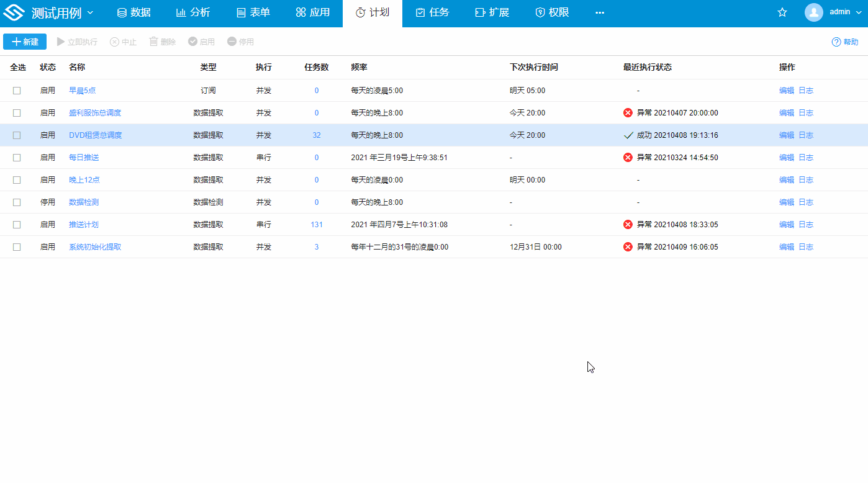The height and width of the screenshot is (483, 868).
Task: Open the 任务 tab
Action: point(432,13)
